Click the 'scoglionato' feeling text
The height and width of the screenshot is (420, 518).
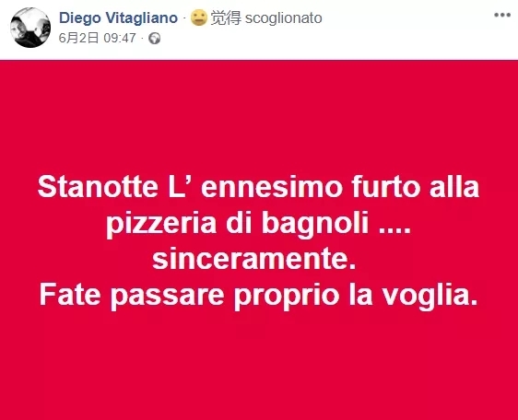[284, 18]
